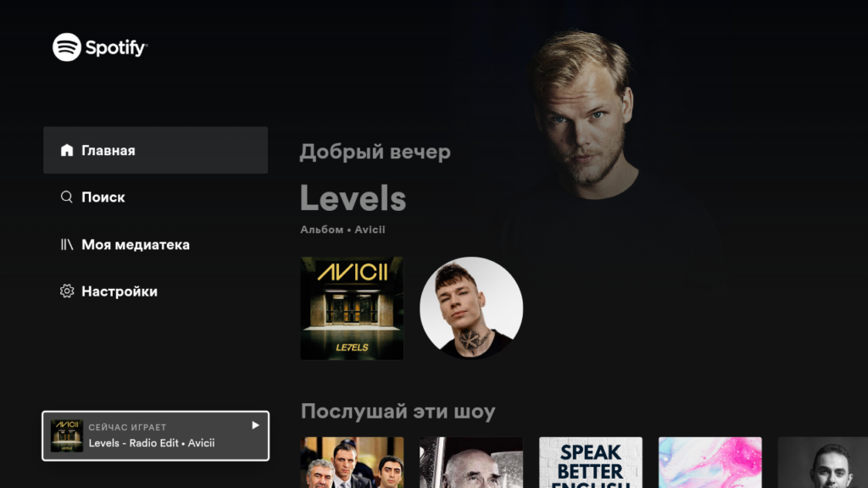Open the show cover with three men

352,463
